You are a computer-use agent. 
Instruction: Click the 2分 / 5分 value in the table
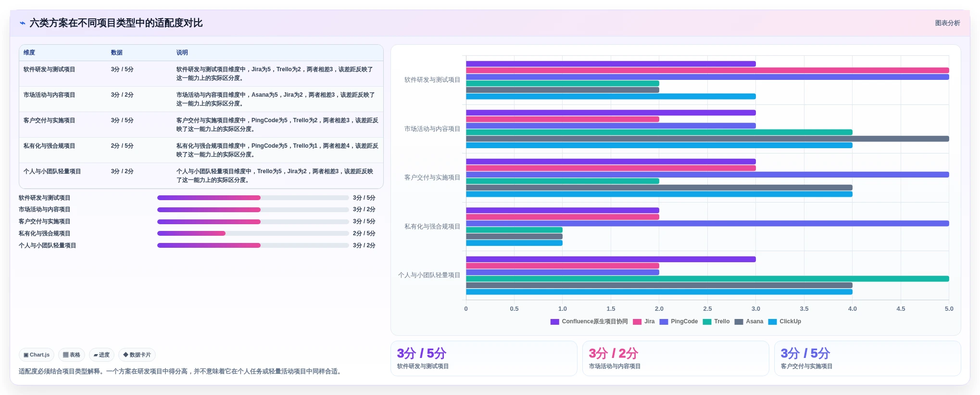pos(122,146)
